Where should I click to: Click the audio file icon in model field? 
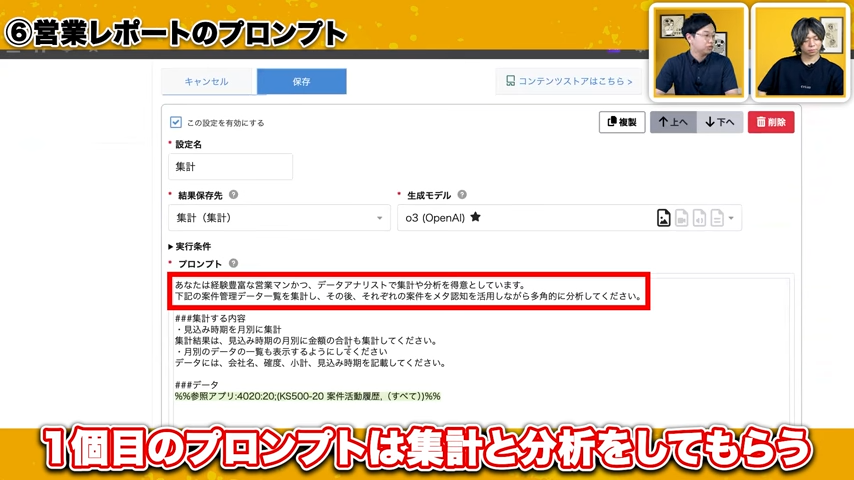[x=699, y=218]
